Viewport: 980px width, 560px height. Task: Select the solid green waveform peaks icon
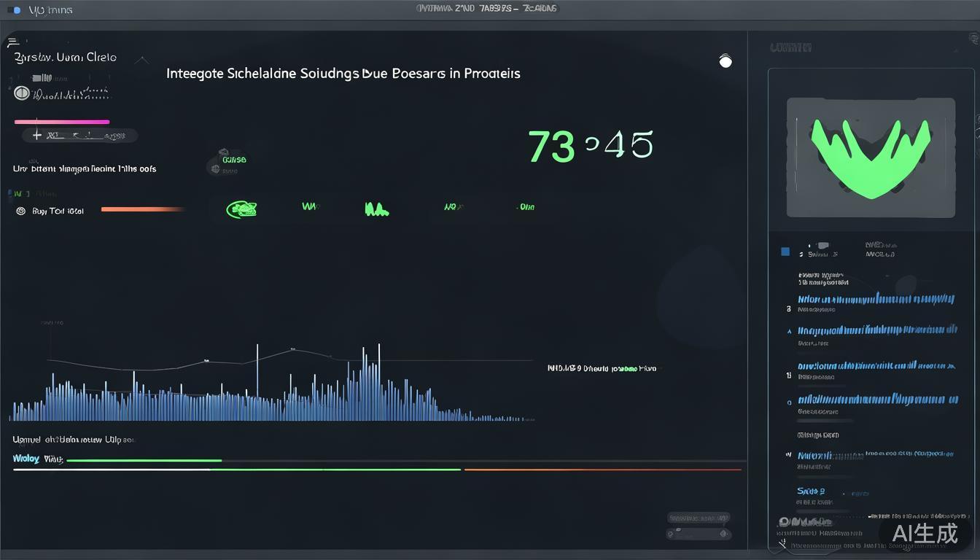[376, 210]
